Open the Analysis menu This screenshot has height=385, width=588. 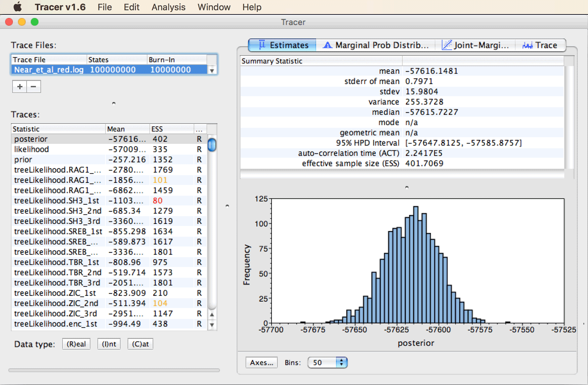tap(168, 7)
